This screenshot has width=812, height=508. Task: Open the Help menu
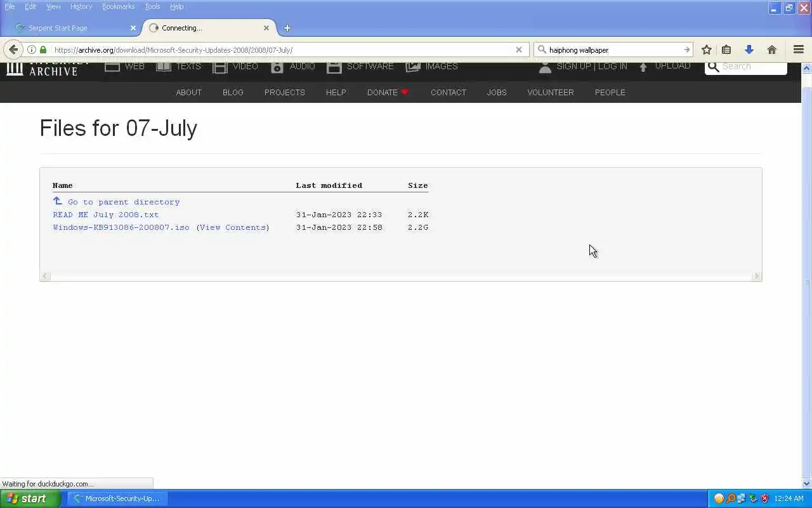point(177,6)
